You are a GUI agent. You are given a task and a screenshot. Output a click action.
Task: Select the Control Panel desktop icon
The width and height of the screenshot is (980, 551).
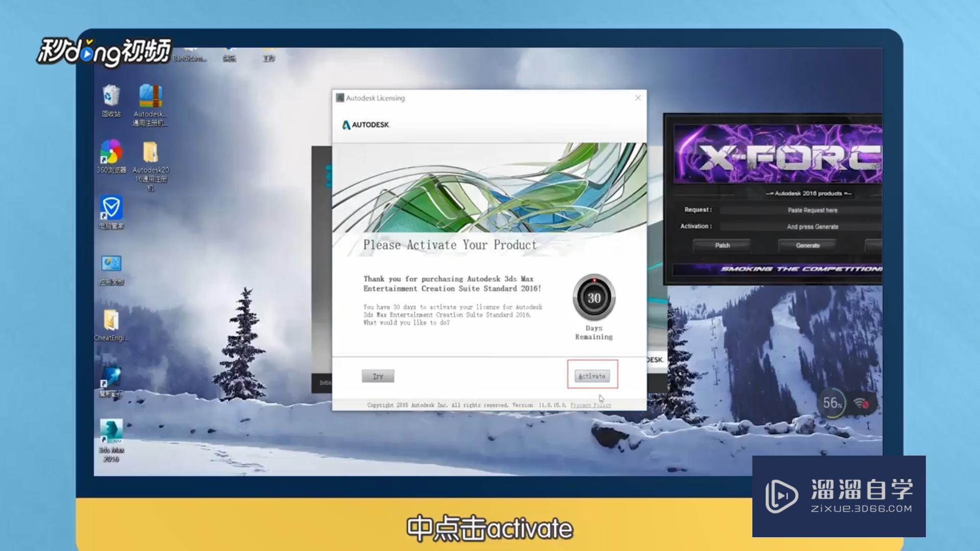(x=111, y=270)
